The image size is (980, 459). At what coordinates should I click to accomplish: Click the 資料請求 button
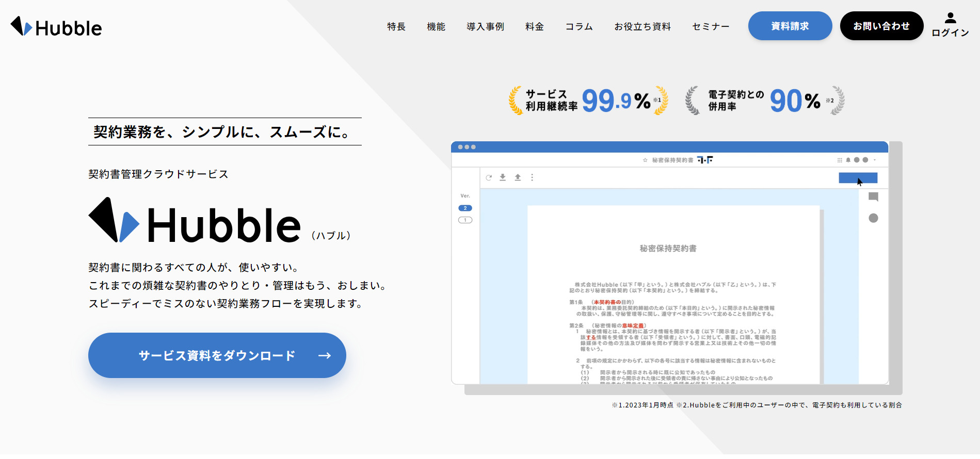[790, 26]
